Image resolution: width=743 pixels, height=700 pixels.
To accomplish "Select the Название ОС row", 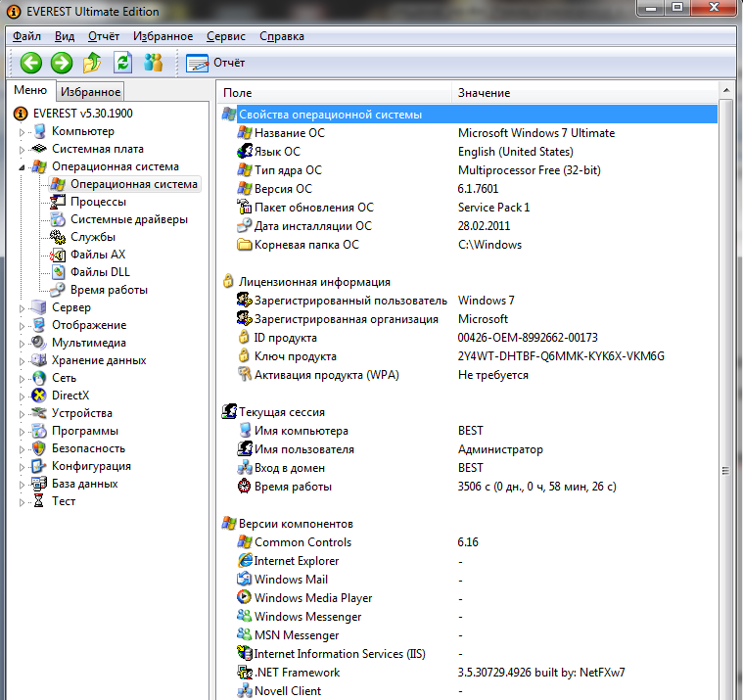I will click(x=469, y=133).
